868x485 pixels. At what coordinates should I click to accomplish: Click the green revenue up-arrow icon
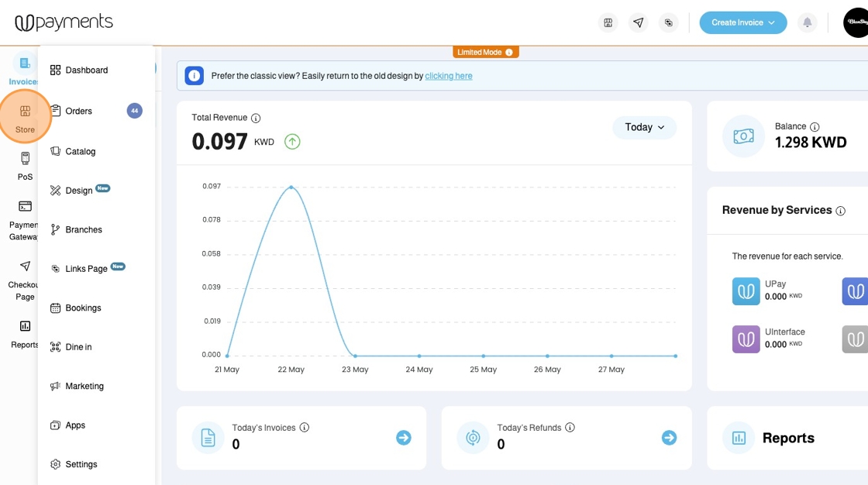tap(292, 142)
